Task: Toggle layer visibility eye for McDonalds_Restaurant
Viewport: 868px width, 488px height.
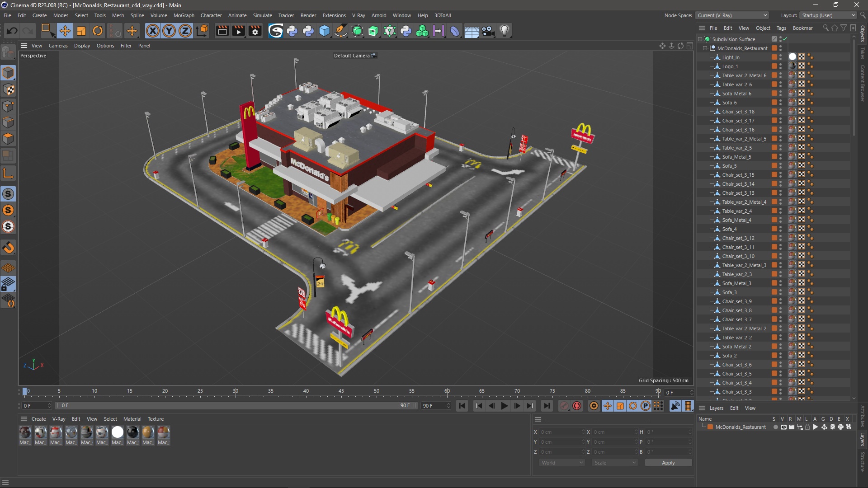Action: 783,427
